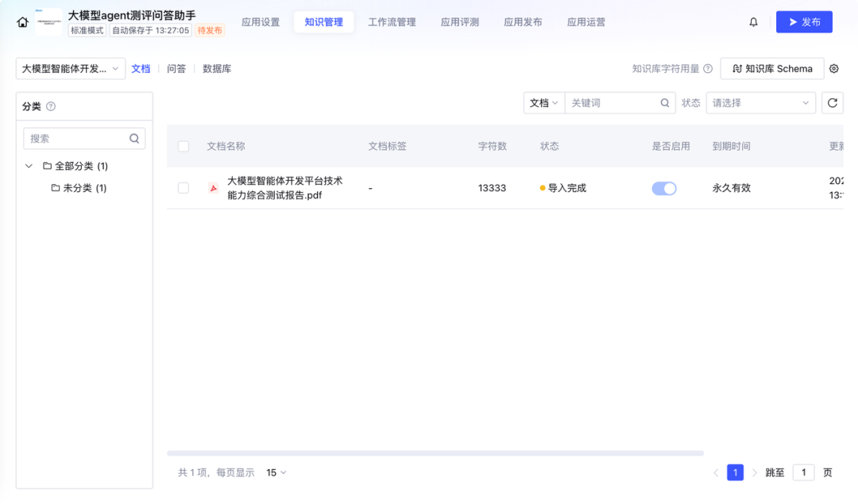Click the 发布 button
The image size is (858, 504).
pos(804,21)
